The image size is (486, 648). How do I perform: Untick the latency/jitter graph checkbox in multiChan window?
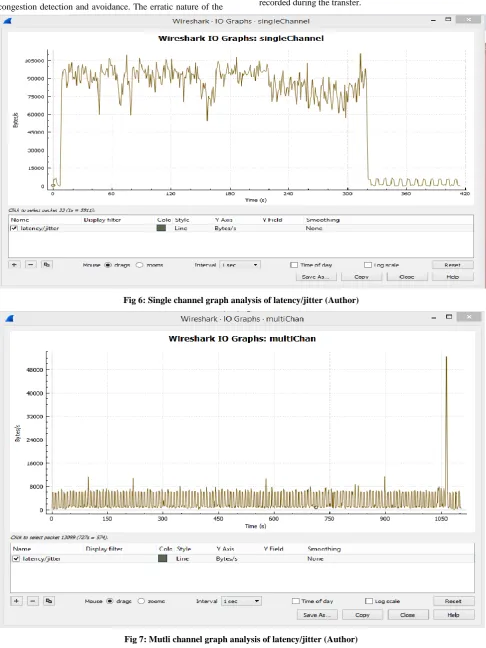(x=16, y=559)
